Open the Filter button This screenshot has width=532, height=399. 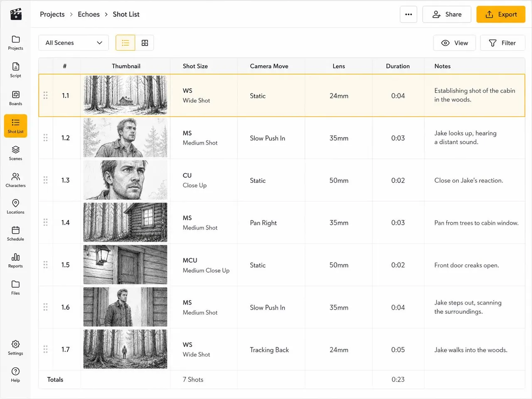(502, 43)
